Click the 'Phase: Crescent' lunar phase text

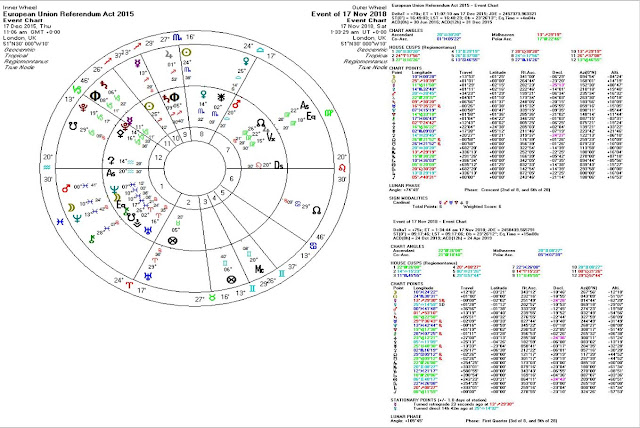507,190
